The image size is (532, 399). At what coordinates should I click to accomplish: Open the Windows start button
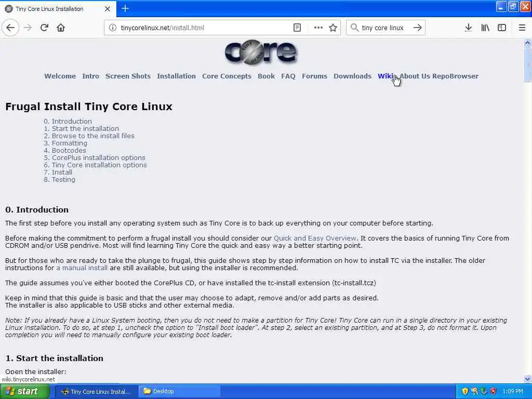pos(25,392)
